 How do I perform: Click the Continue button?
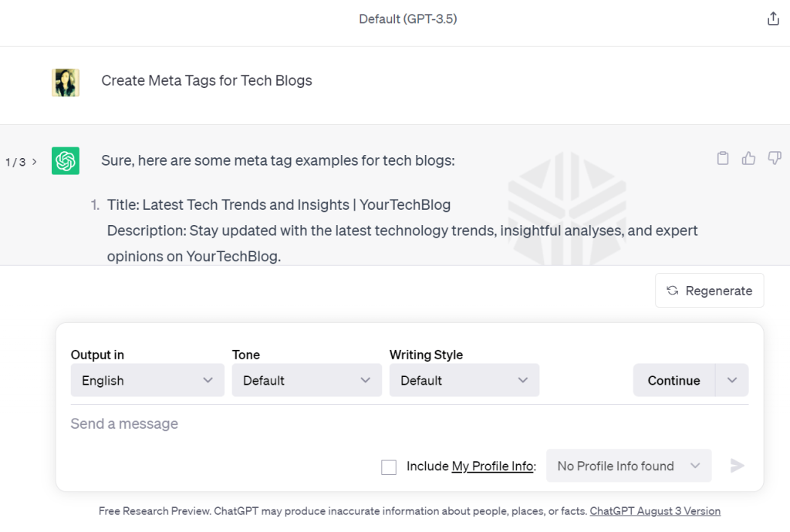674,380
